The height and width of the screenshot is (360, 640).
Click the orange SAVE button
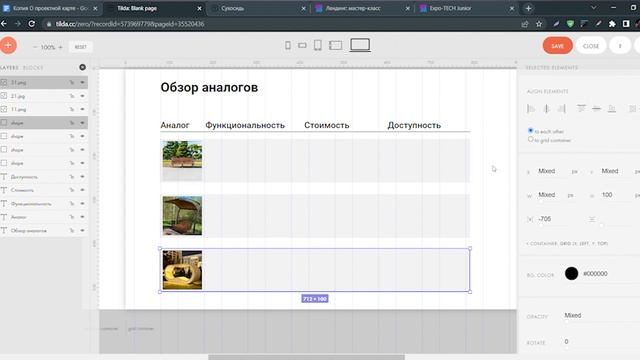(x=558, y=46)
